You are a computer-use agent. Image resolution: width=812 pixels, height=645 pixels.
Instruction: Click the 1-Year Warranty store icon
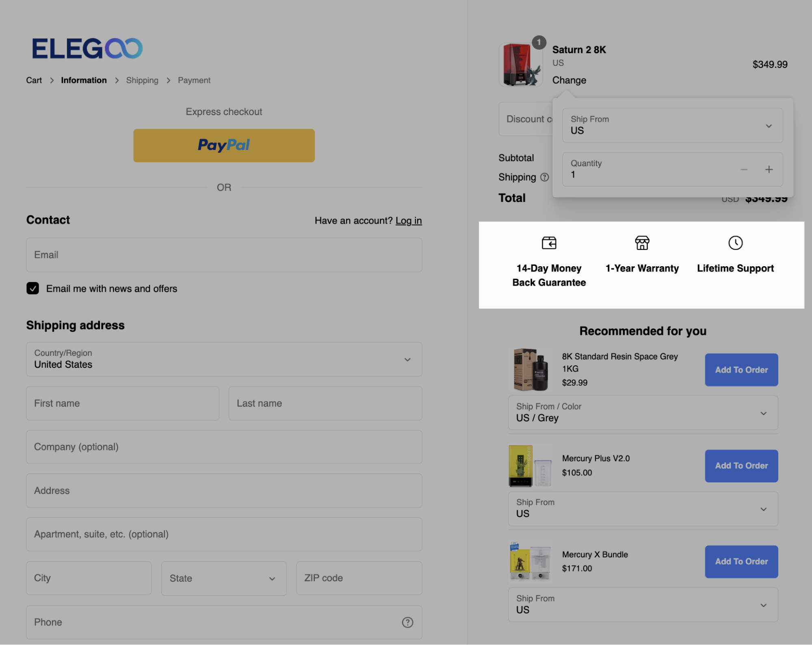[642, 243]
